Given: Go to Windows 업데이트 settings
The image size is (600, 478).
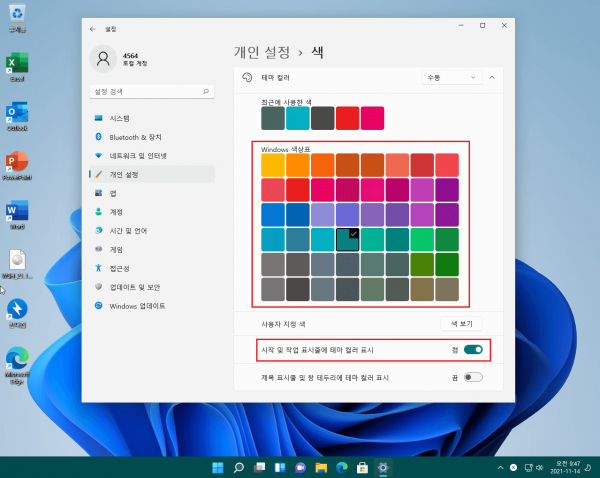Looking at the screenshot, I should point(152,306).
